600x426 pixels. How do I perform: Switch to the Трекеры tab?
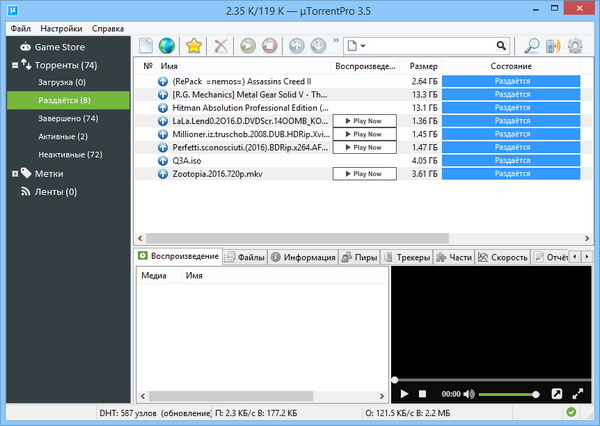tap(407, 258)
